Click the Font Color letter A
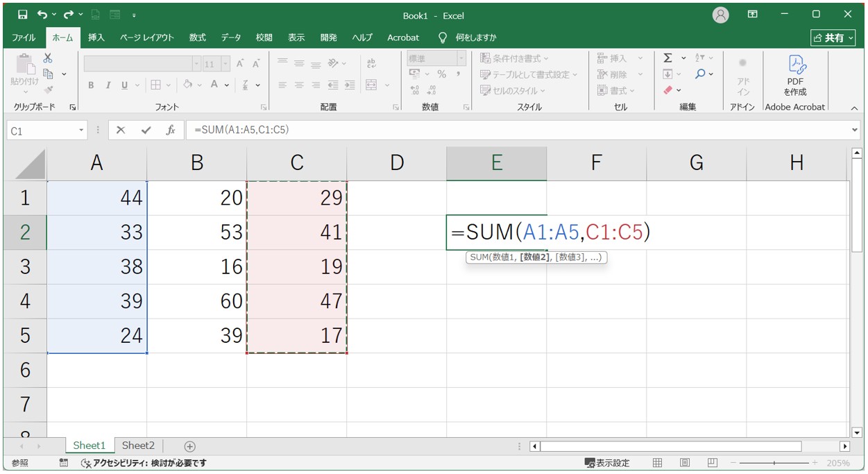 pyautogui.click(x=214, y=85)
